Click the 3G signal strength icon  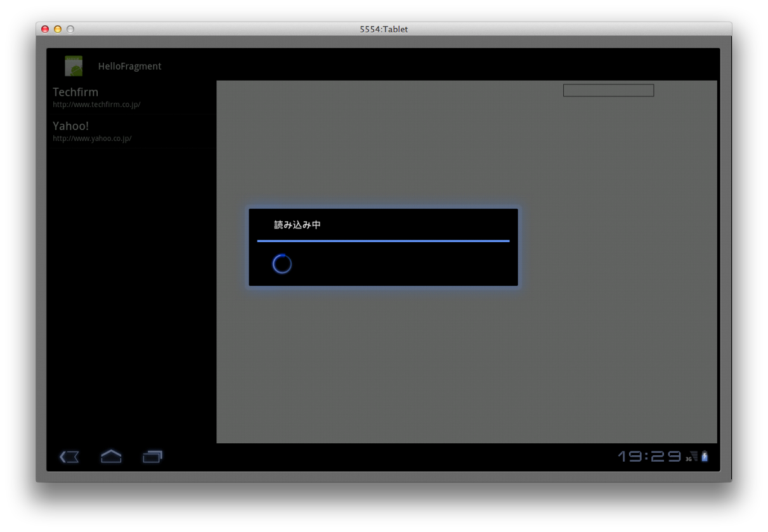692,457
